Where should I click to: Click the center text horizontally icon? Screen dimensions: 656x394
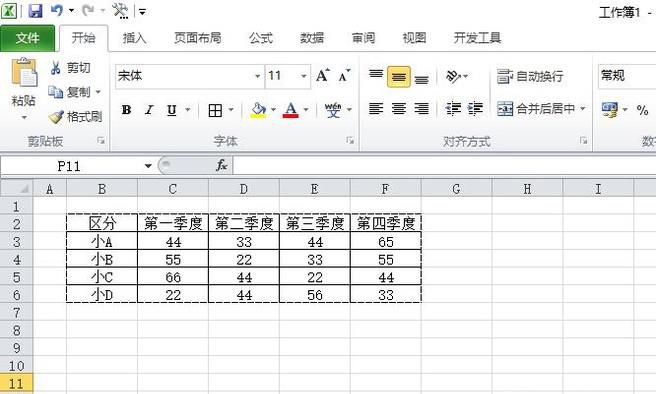pyautogui.click(x=399, y=109)
